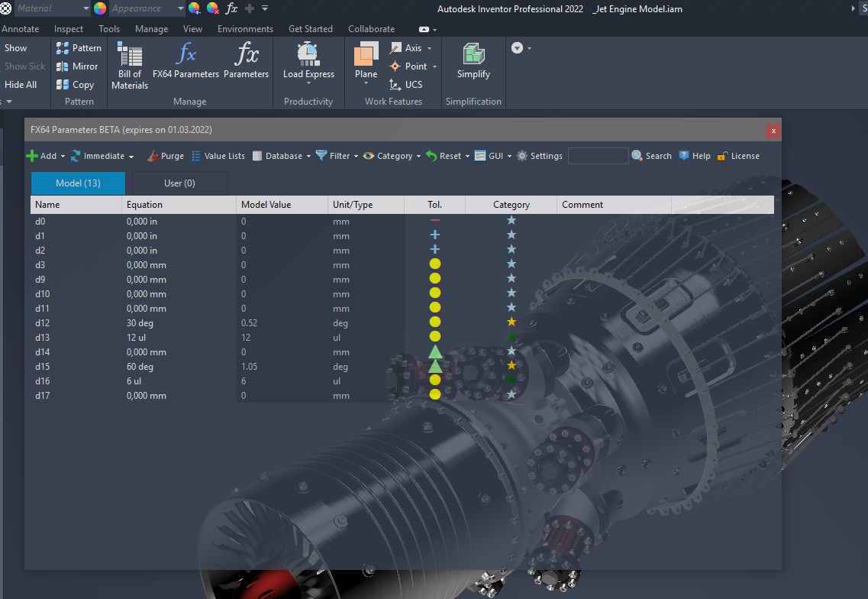The width and height of the screenshot is (868, 599).
Task: Toggle category star for d15
Action: [511, 365]
